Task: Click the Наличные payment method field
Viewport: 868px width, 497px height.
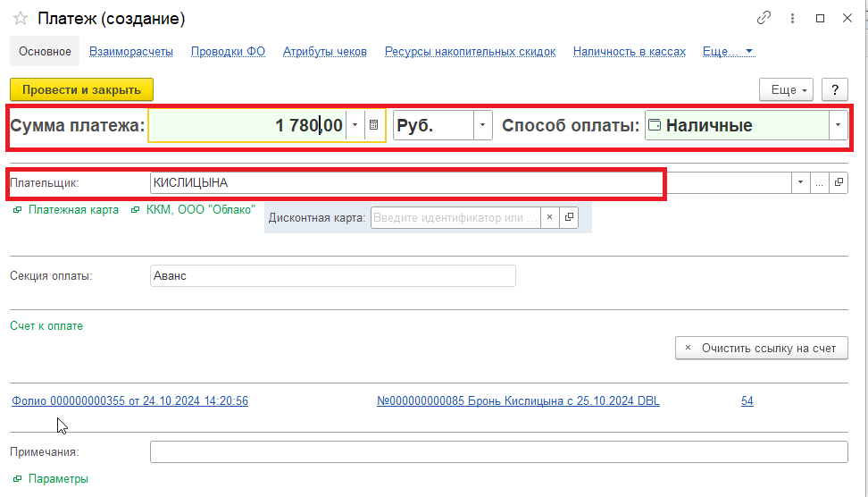Action: [737, 125]
